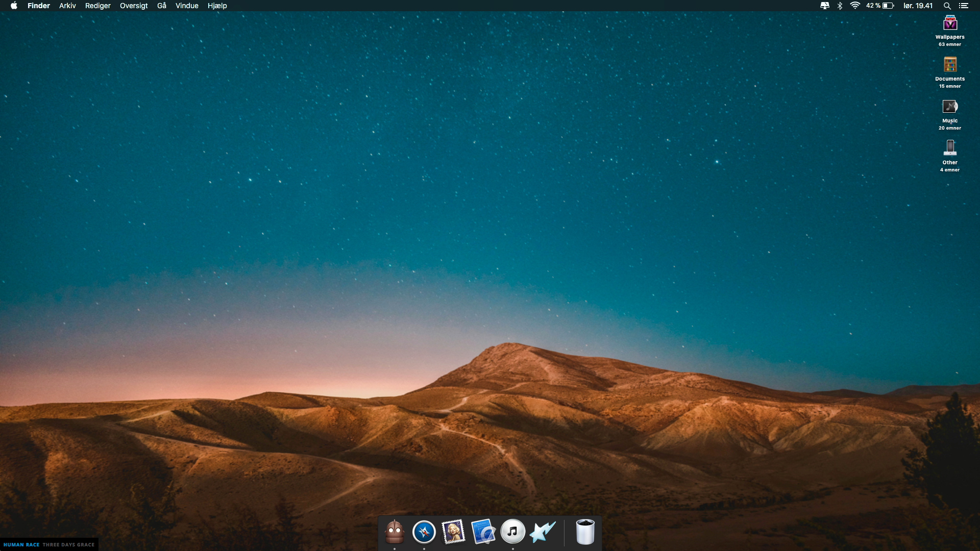Open the Oversigt menu
The image size is (980, 551).
(134, 6)
